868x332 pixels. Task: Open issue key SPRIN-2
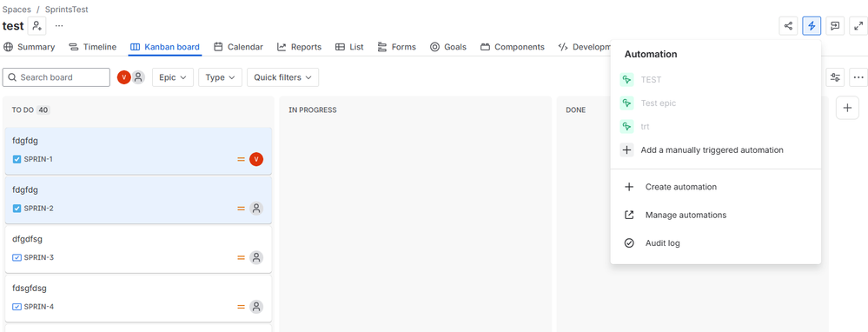pos(39,209)
